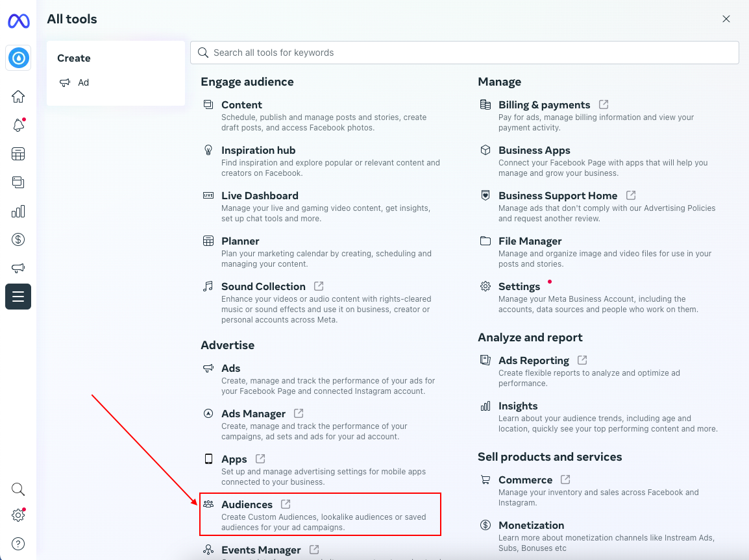Click the Help question mark icon
This screenshot has height=560, width=749.
coord(18,543)
